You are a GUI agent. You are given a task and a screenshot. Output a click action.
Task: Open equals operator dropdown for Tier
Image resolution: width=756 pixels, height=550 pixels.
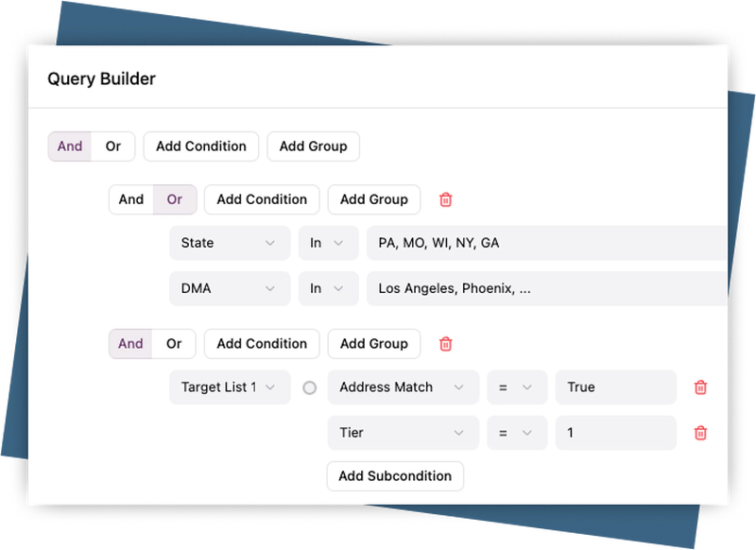[517, 433]
